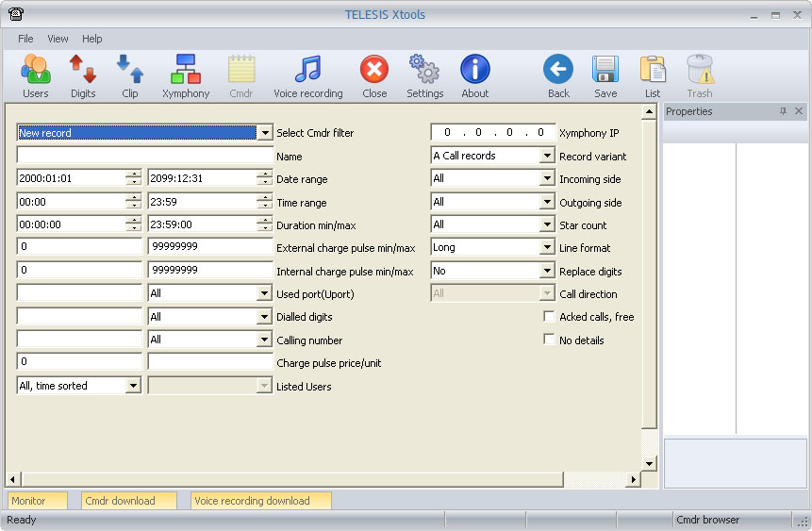Tick the No details checkbox
Screen dimensions: 812x531
point(550,340)
